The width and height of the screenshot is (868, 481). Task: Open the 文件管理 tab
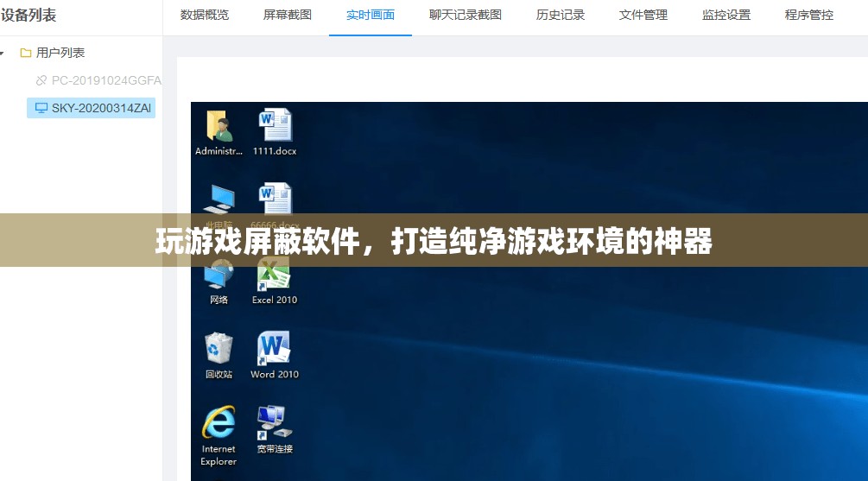[643, 15]
